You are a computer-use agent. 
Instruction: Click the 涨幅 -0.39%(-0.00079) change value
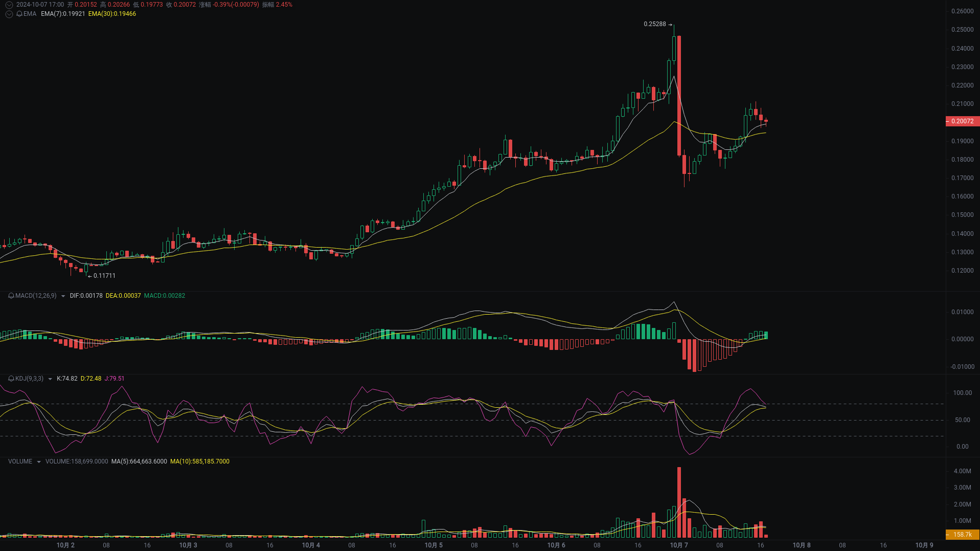pyautogui.click(x=229, y=5)
